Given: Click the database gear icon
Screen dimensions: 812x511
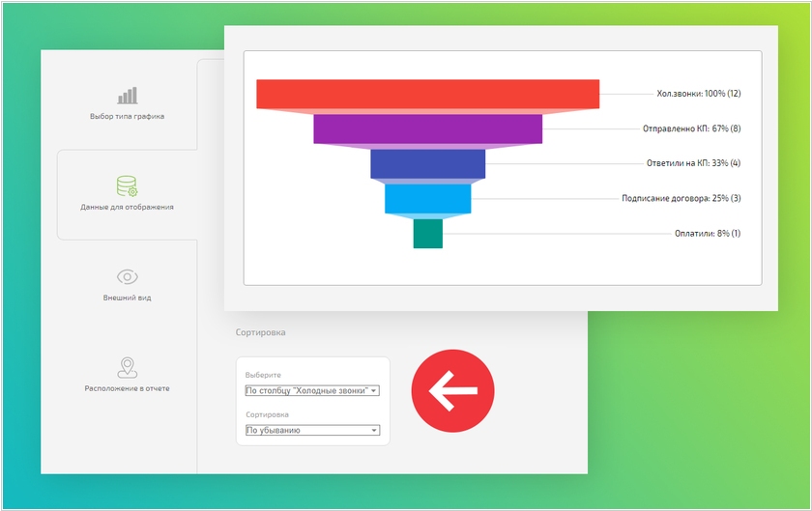Looking at the screenshot, I should coord(127,185).
